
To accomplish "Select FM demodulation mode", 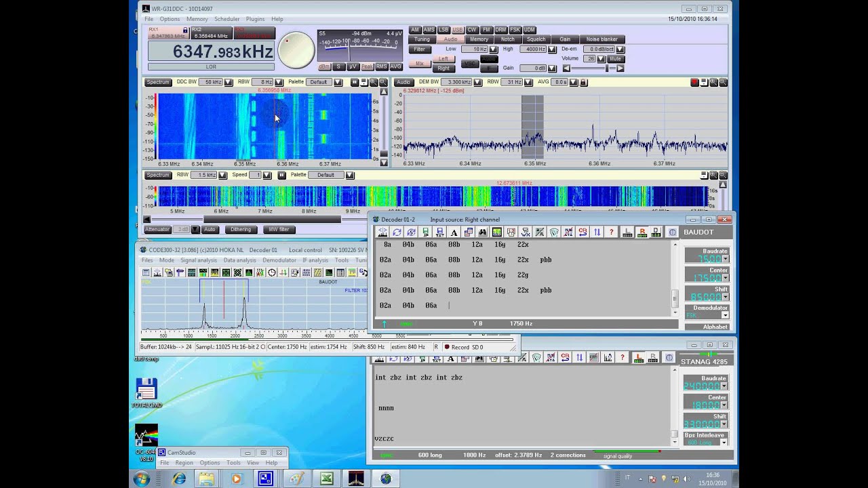I will 486,30.
